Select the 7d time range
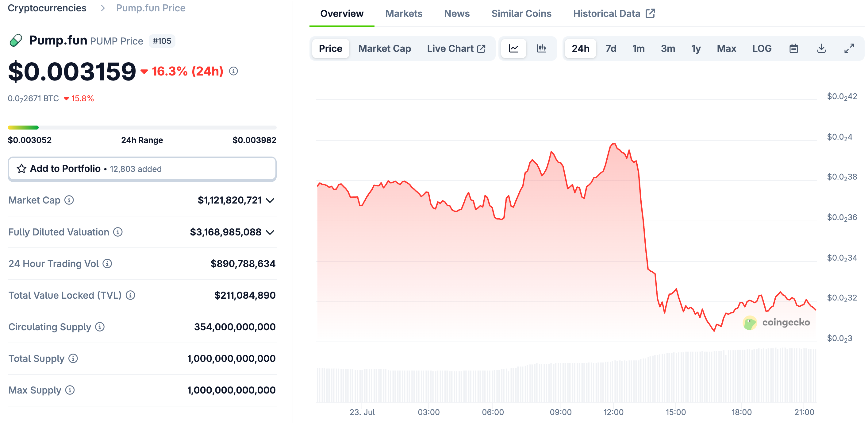Viewport: 868px width, 423px height. point(611,49)
